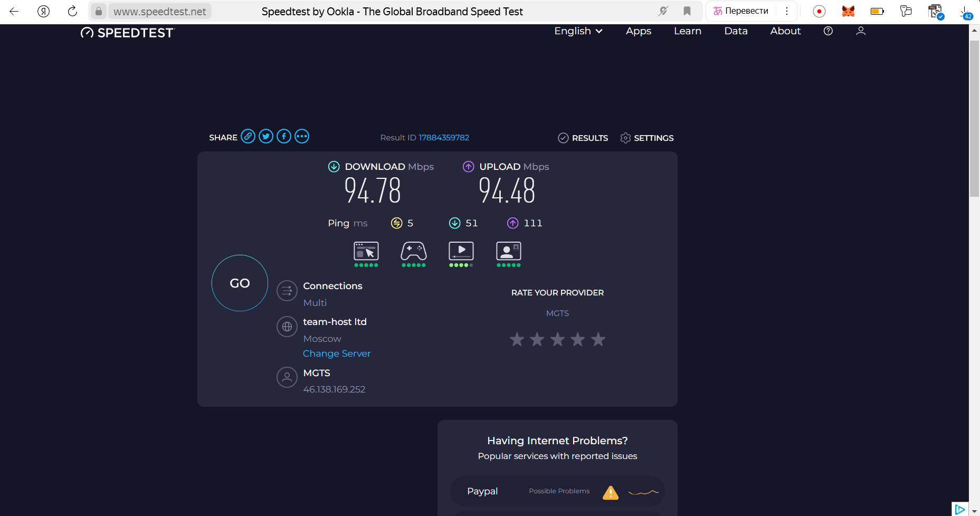Screen dimensions: 980x516
Task: Click the Change Server link
Action: pos(337,353)
